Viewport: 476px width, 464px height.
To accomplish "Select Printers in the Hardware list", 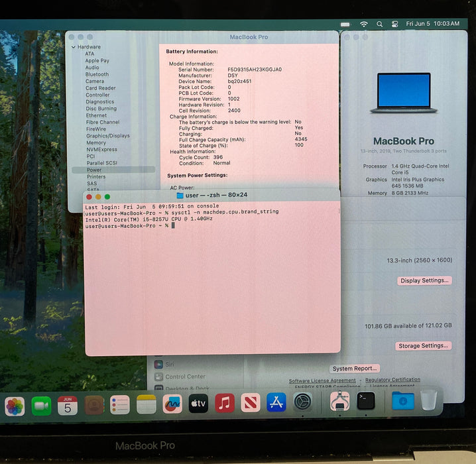I will (x=96, y=176).
